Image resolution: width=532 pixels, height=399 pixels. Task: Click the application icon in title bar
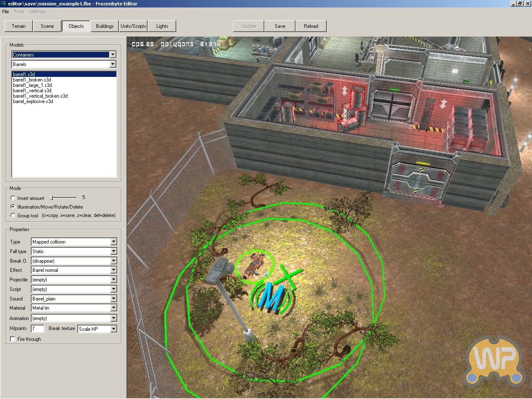tap(4, 4)
